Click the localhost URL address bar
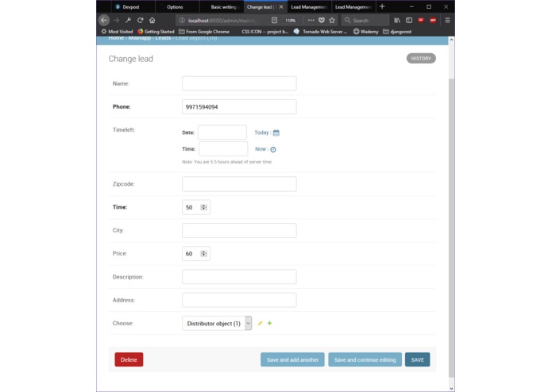The image size is (552, 392). (223, 21)
